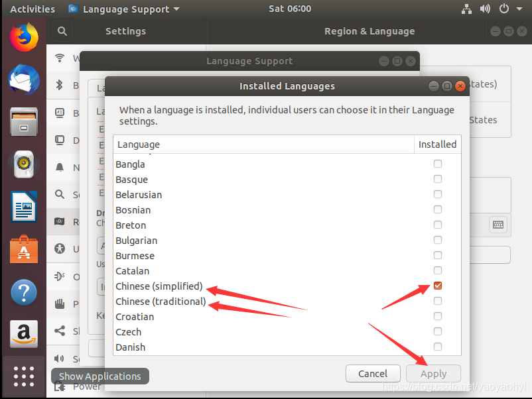Check the Bulgarian installed checkbox
The width and height of the screenshot is (532, 399).
[438, 240]
